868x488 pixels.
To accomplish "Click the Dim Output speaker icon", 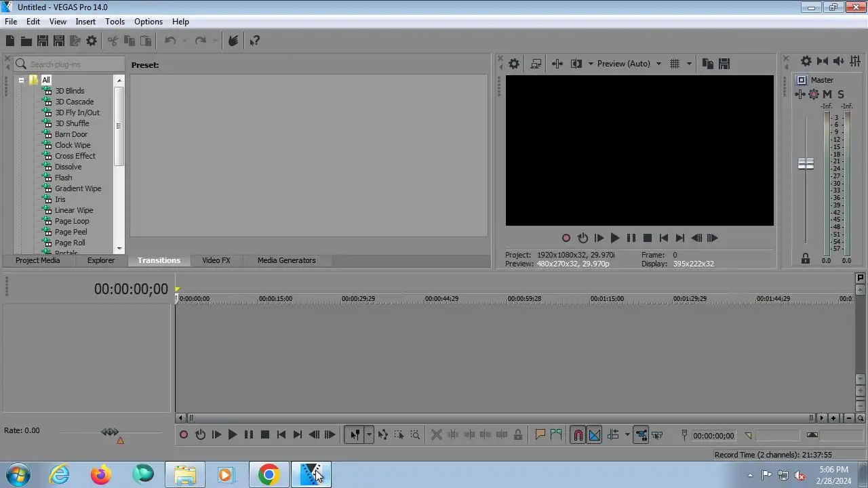I will coord(839,61).
